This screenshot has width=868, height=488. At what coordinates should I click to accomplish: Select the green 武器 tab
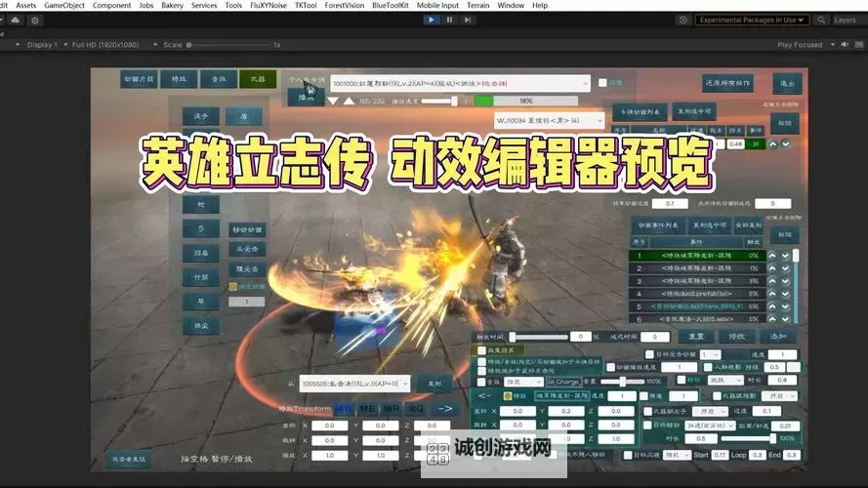click(258, 79)
